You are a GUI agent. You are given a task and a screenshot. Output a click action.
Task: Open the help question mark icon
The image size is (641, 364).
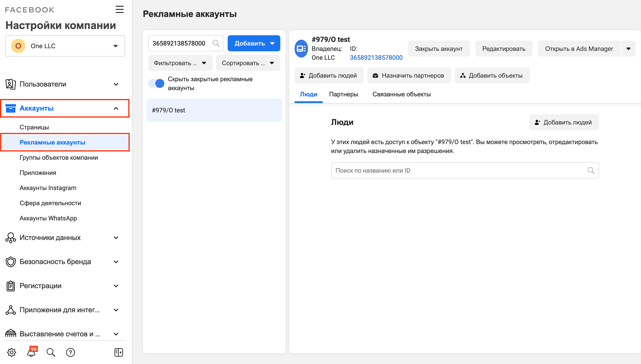(71, 352)
